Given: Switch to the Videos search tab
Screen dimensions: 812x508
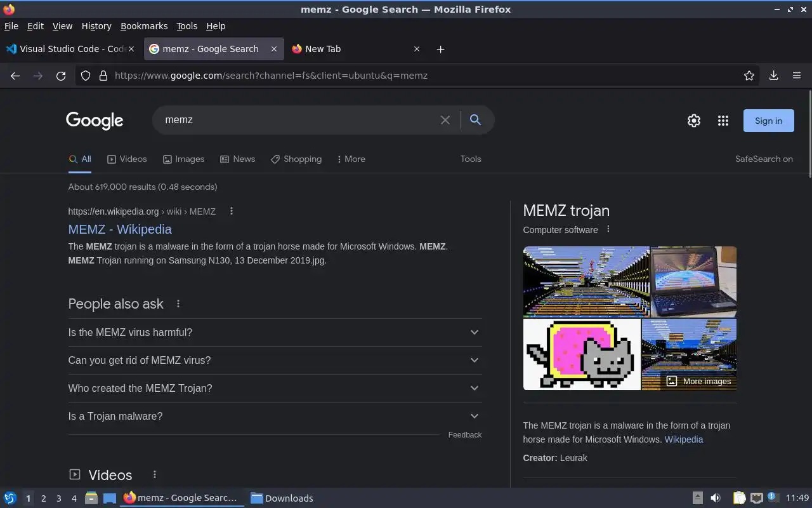Looking at the screenshot, I should (127, 159).
